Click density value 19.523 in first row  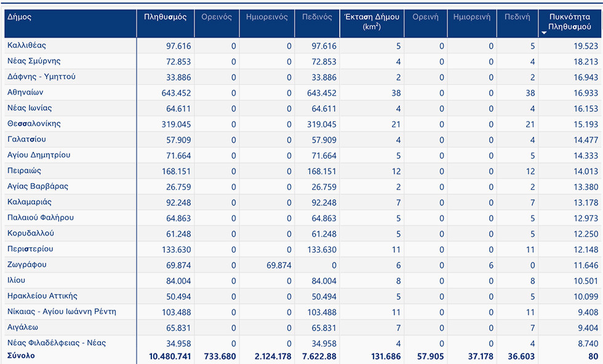(x=585, y=46)
